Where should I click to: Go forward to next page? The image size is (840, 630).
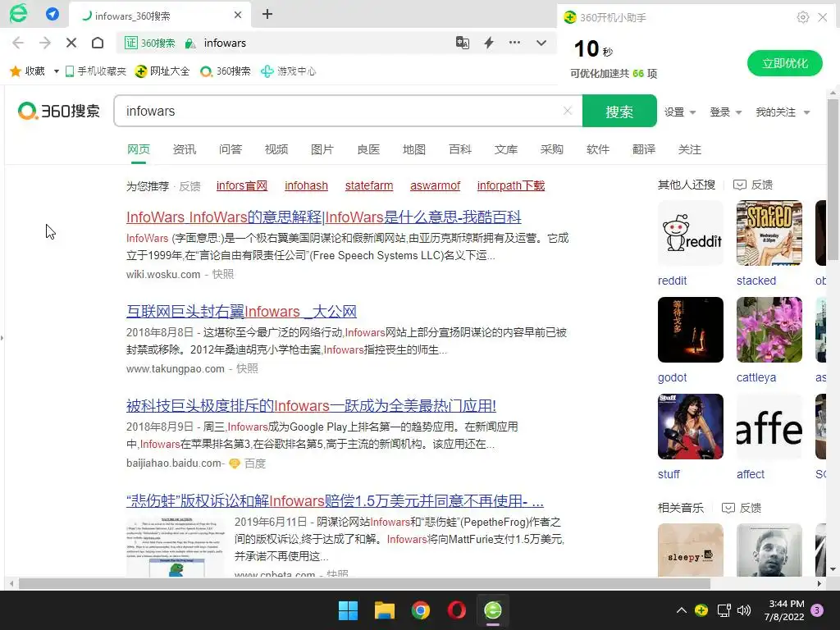(45, 43)
